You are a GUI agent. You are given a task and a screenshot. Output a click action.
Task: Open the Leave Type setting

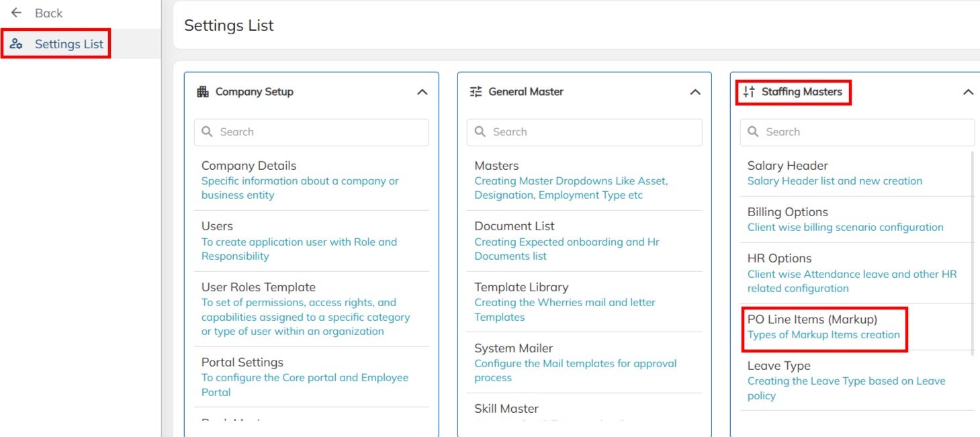pos(778,366)
